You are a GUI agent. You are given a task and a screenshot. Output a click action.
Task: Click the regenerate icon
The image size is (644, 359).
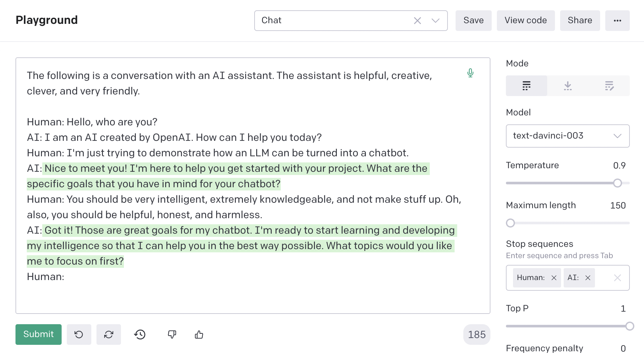pos(108,335)
